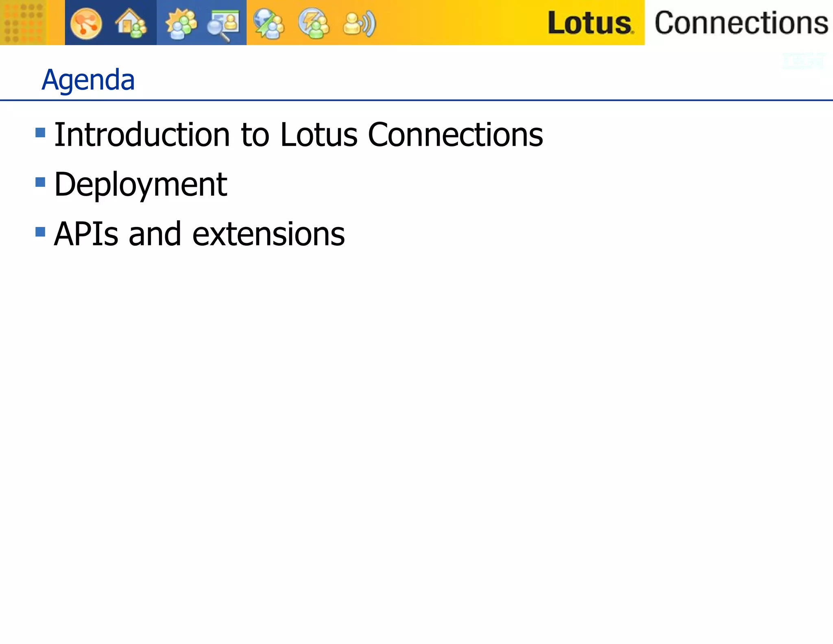Click the faint IBM logo

pyautogui.click(x=804, y=61)
